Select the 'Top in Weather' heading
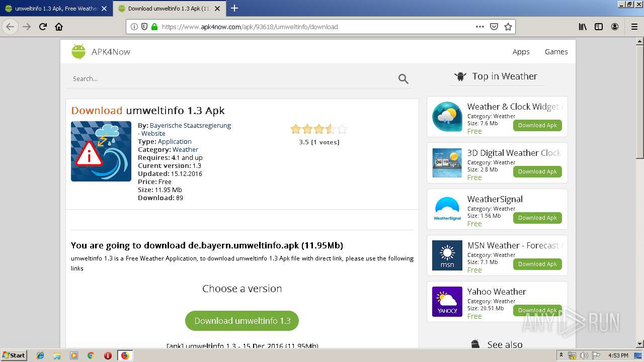The image size is (644, 362). 505,76
